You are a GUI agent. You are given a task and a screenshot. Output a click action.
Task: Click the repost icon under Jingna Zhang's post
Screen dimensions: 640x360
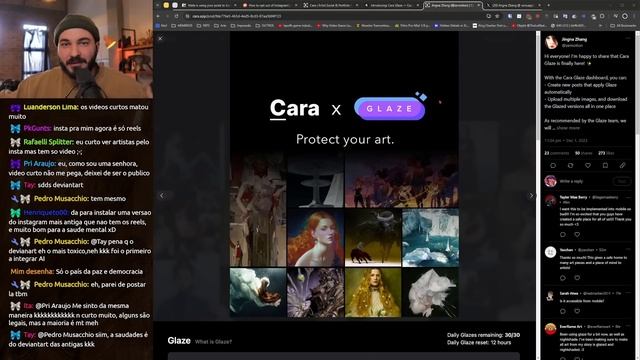click(x=570, y=165)
